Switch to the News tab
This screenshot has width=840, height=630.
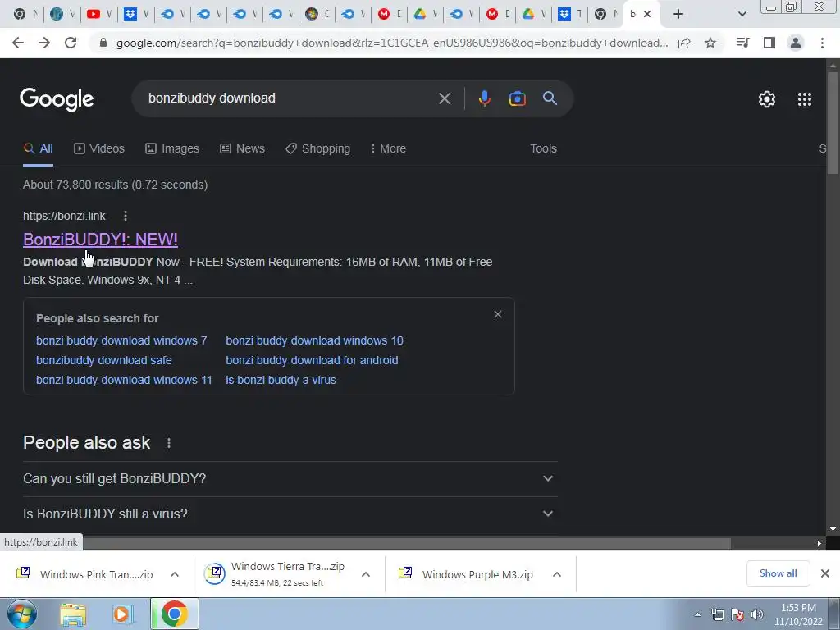242,149
